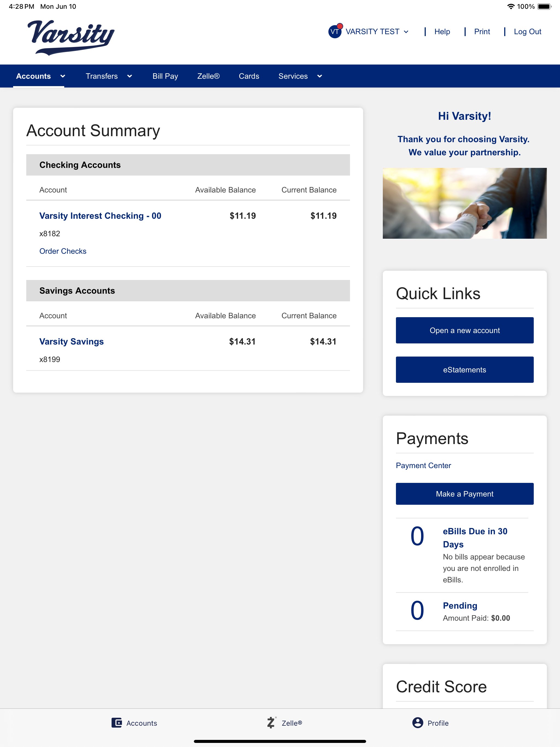Click the Order Checks link
The image size is (560, 747).
click(x=63, y=251)
